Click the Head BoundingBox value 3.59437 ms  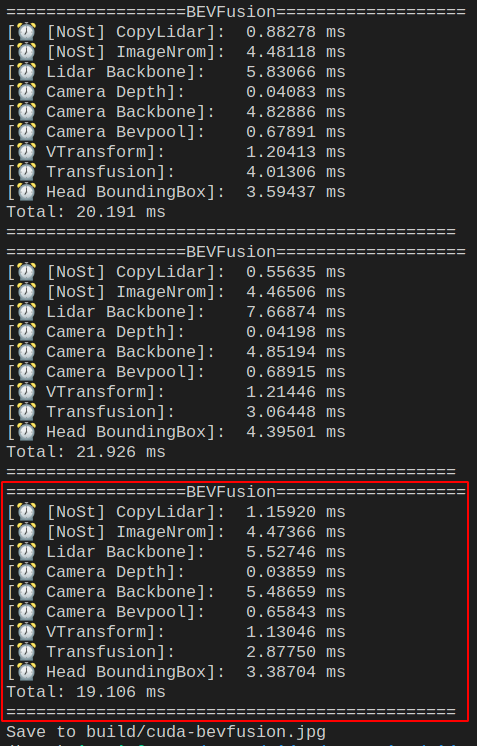pos(295,192)
